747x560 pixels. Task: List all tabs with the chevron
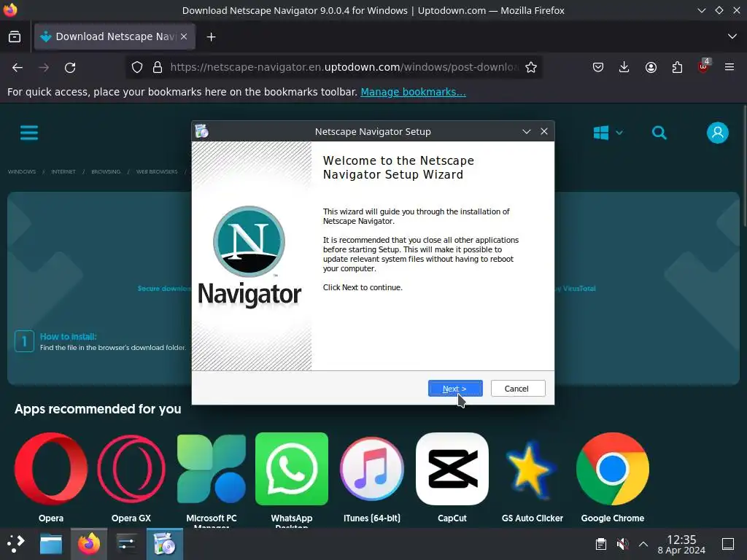coord(732,36)
